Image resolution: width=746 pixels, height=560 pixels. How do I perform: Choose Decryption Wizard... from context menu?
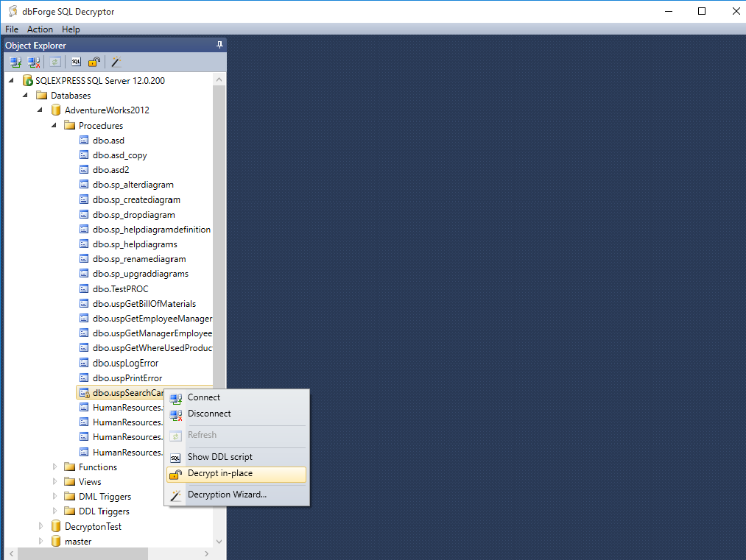click(236, 495)
